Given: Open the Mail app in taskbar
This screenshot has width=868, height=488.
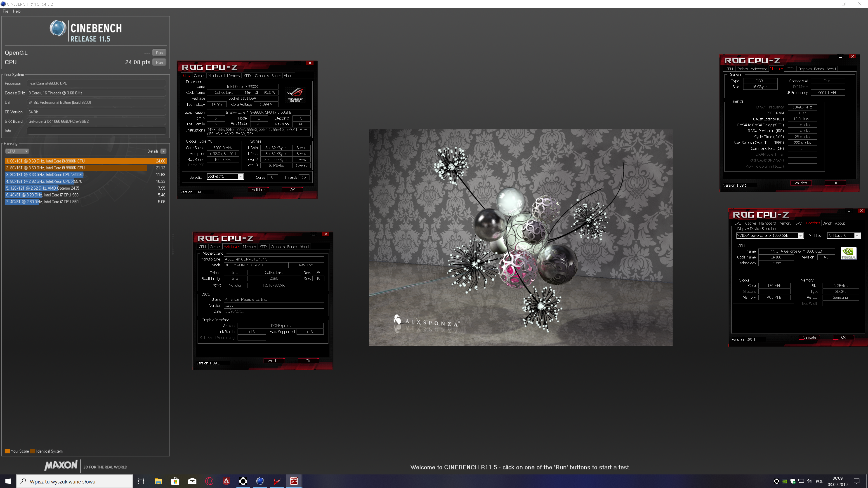Looking at the screenshot, I should (192, 481).
